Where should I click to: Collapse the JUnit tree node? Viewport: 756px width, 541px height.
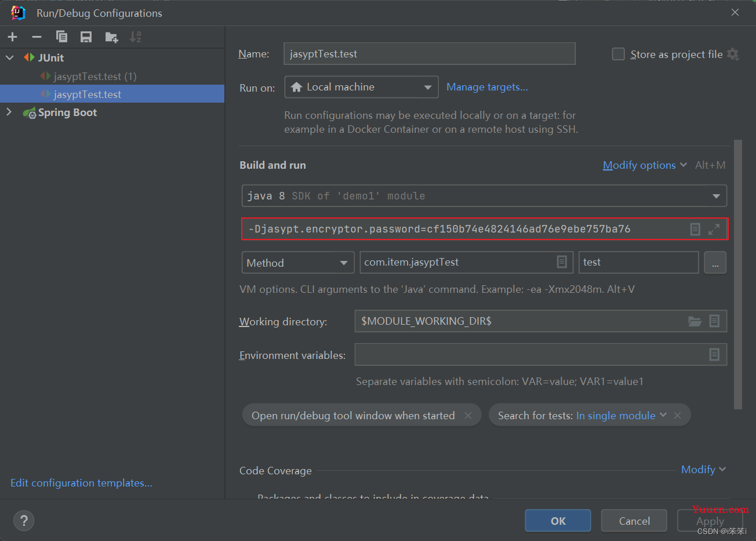[x=10, y=57]
